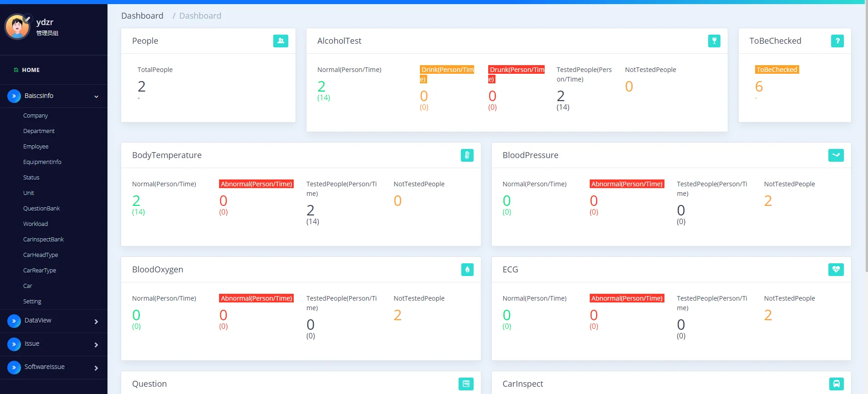Open the Employee submenu item
The height and width of the screenshot is (394, 868).
click(x=36, y=147)
